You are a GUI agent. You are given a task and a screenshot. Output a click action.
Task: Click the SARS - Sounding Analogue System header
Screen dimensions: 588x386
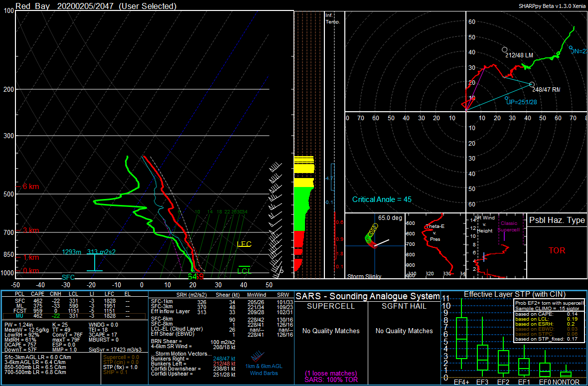tap(368, 296)
